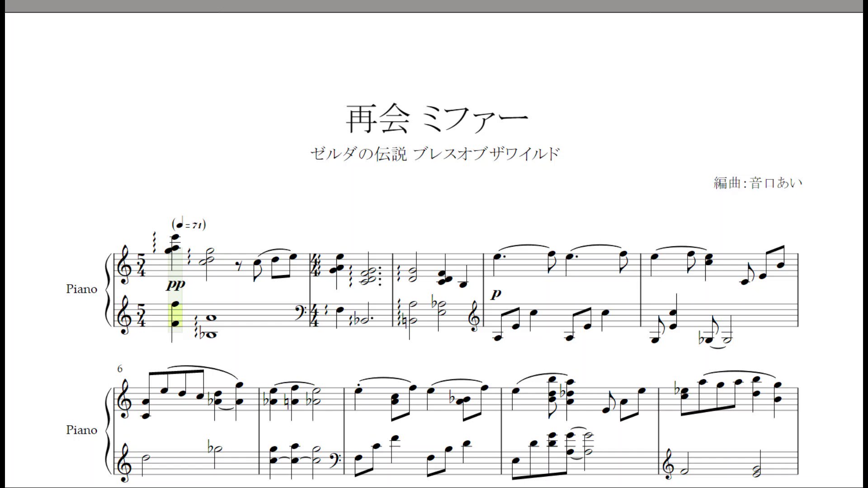Image resolution: width=868 pixels, height=488 pixels.
Task: Select the eighth rest in measure one
Action: coord(240,266)
